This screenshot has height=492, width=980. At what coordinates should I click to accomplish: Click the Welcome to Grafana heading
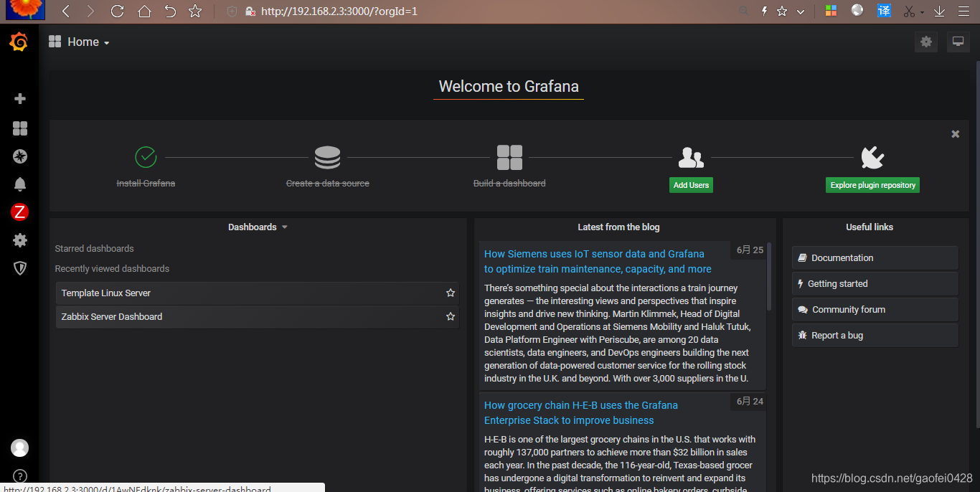coord(509,87)
